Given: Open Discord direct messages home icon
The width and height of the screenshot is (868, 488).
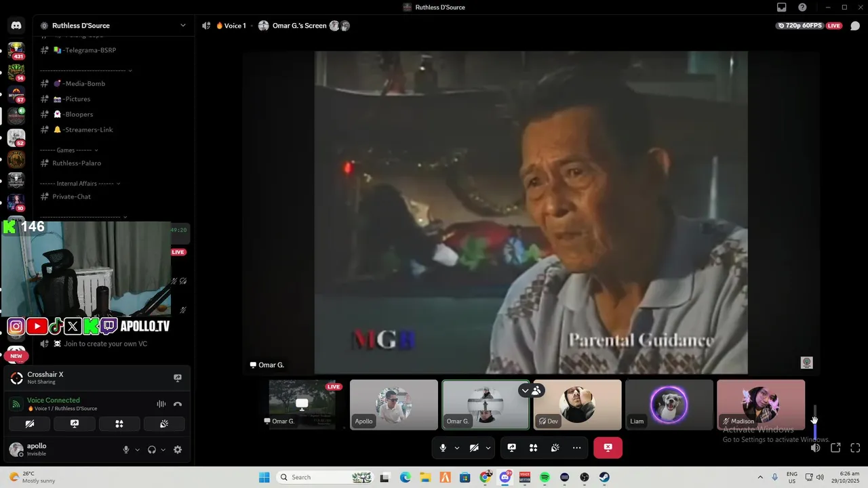Looking at the screenshot, I should tap(16, 26).
